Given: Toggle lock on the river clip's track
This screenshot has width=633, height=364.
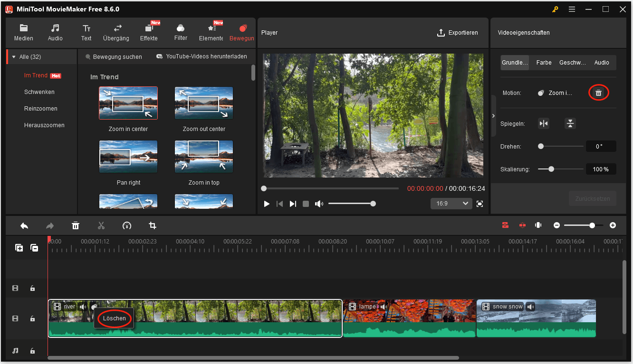Looking at the screenshot, I should [32, 318].
